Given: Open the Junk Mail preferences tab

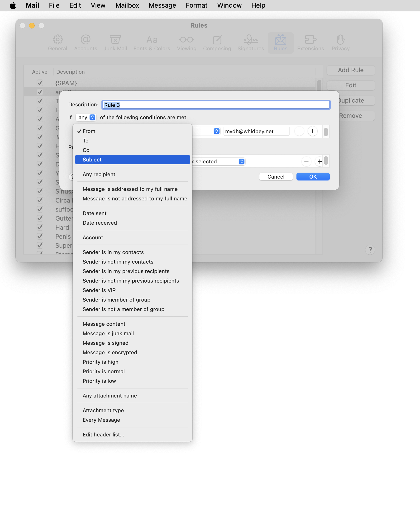Looking at the screenshot, I should tap(115, 43).
